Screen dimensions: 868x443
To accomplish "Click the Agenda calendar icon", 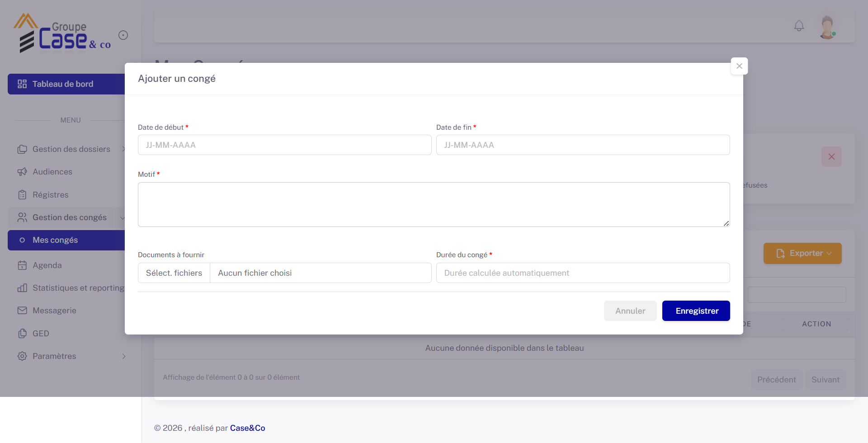I will click(22, 265).
